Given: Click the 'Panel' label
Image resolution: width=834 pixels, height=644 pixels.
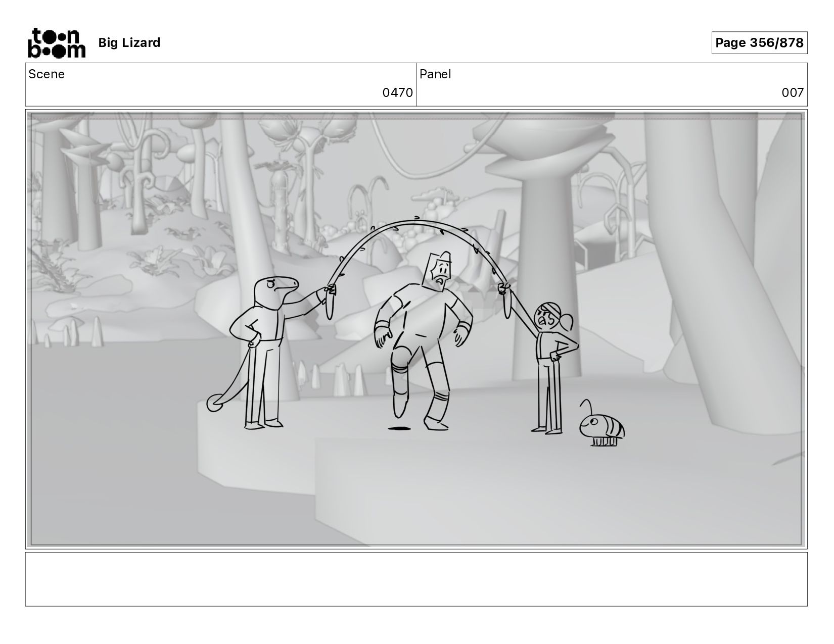Looking at the screenshot, I should (435, 74).
